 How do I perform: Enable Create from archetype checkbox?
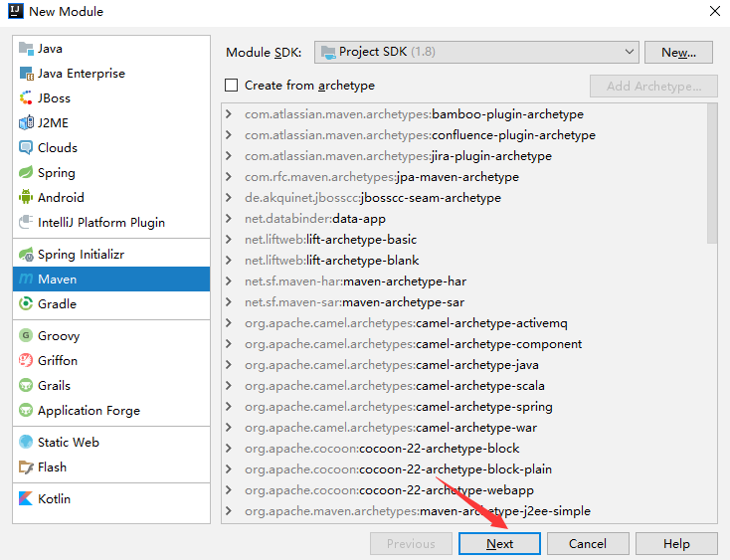(x=232, y=86)
